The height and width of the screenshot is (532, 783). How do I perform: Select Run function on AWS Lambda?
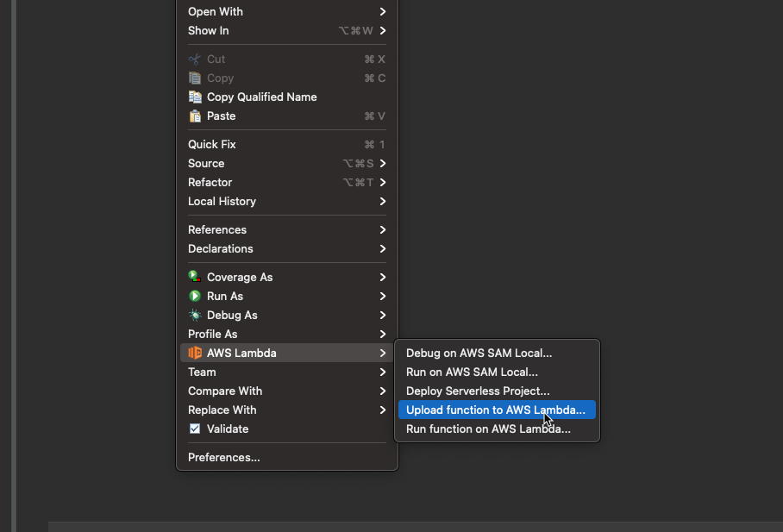497,429
